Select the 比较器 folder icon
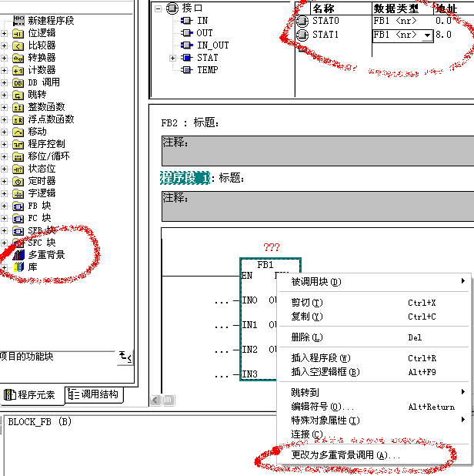The width and height of the screenshot is (474, 476). tap(18, 46)
